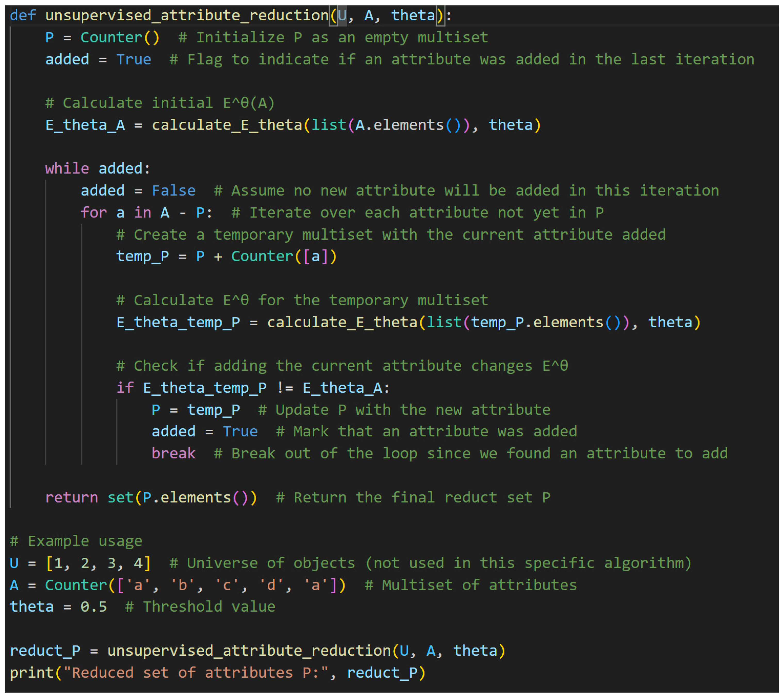Click calculate_E_theta call for E_theta_A
Viewport: 784px width, 698px height.
[x=227, y=125]
